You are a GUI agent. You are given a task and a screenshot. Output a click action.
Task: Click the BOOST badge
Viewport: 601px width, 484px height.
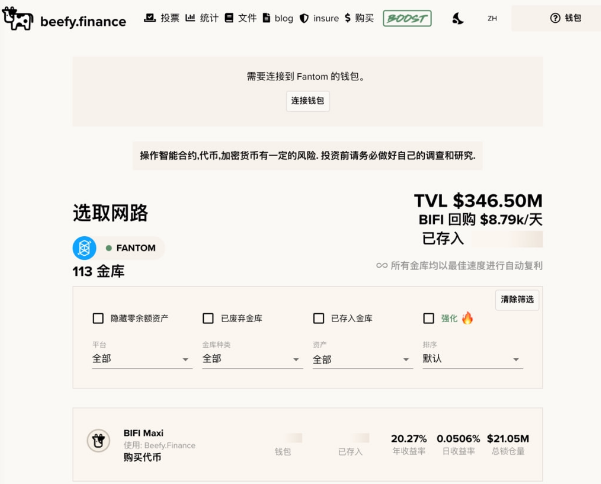point(407,18)
